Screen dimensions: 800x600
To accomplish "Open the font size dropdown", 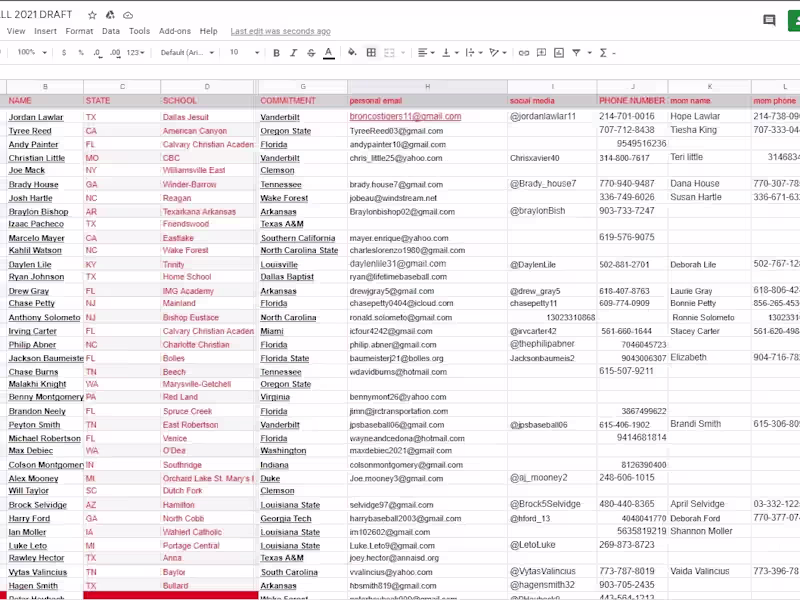I will pyautogui.click(x=244, y=53).
